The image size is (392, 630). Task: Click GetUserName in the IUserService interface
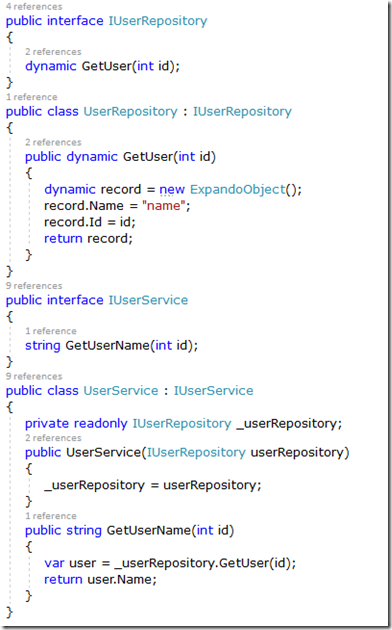pyautogui.click(x=108, y=346)
